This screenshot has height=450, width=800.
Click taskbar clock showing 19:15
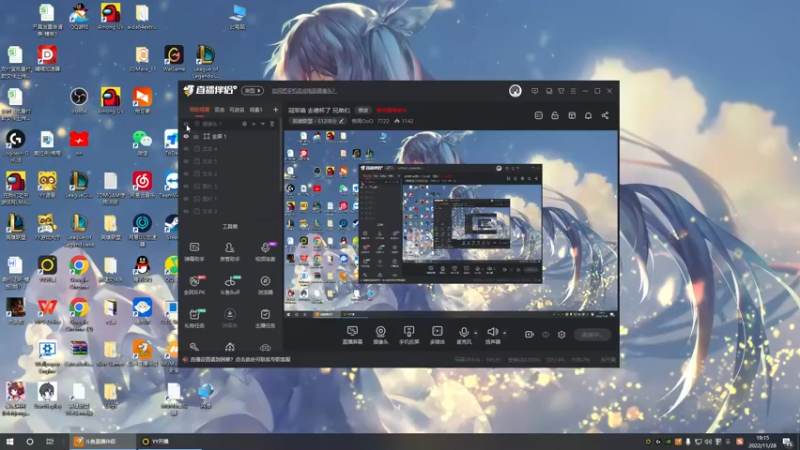point(762,442)
